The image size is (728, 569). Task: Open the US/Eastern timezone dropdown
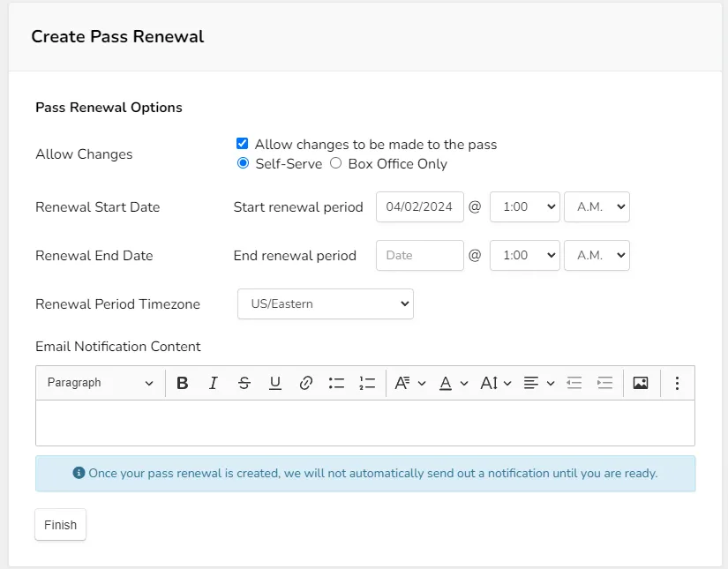[x=326, y=304]
